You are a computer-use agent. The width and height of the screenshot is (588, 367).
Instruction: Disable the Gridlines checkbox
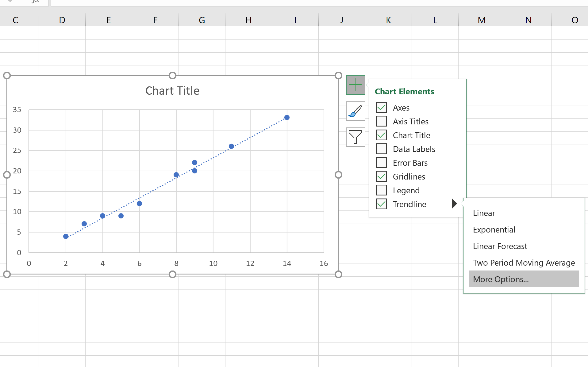[381, 176]
